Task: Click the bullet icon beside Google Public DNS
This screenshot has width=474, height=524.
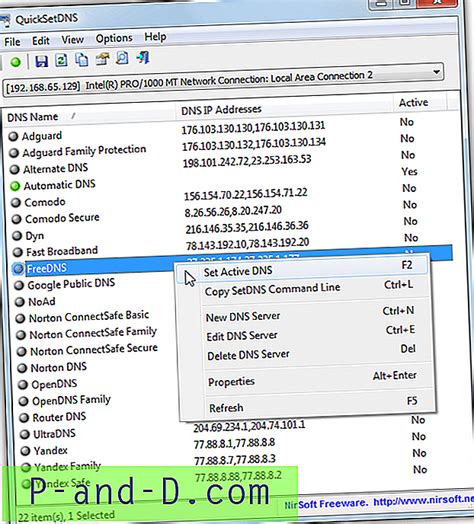Action: 19,285
